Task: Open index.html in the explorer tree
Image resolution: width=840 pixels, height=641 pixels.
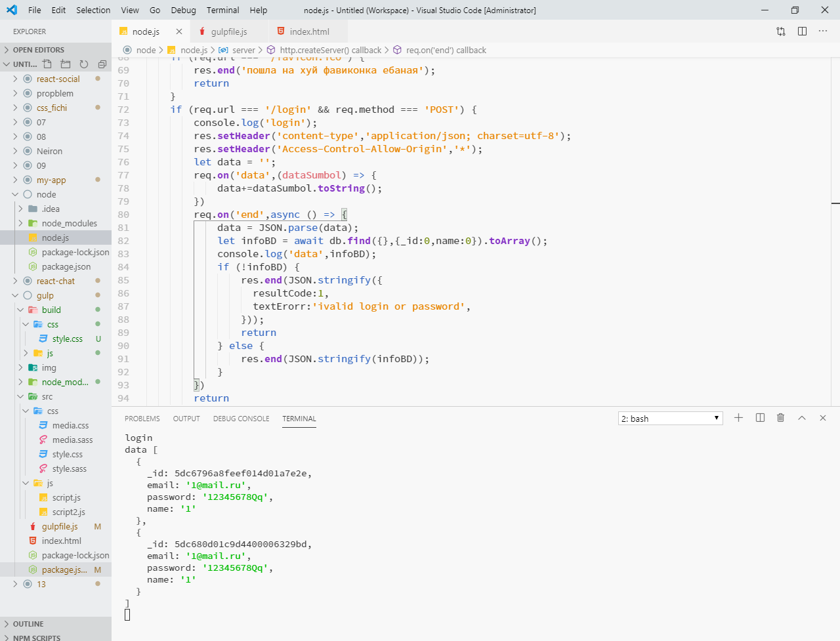Action: (x=62, y=541)
